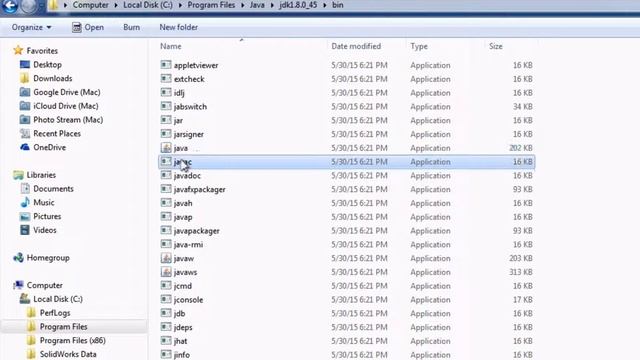This screenshot has width=640, height=360.
Task: Click the javaws coffee-cup icon
Action: tap(166, 272)
